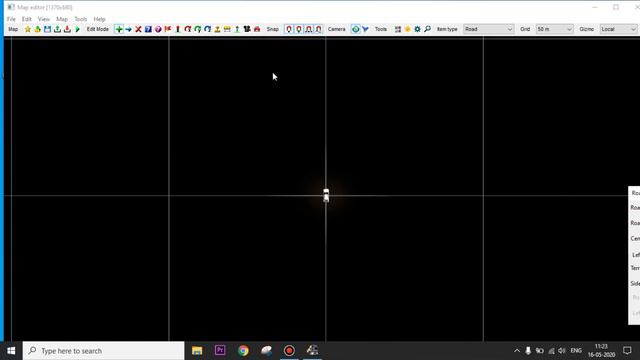The width and height of the screenshot is (640, 360).
Task: Click the yellow star New Map icon
Action: [28, 29]
